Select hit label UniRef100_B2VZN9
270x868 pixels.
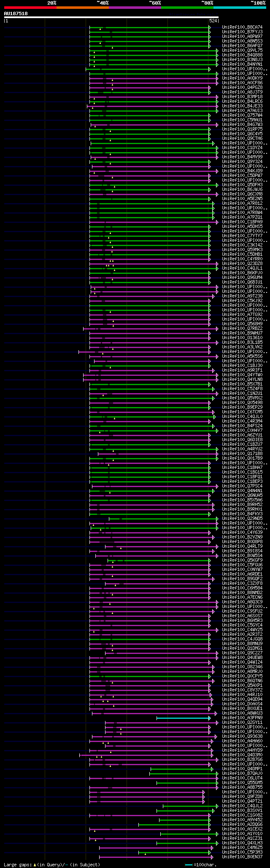point(242,537)
